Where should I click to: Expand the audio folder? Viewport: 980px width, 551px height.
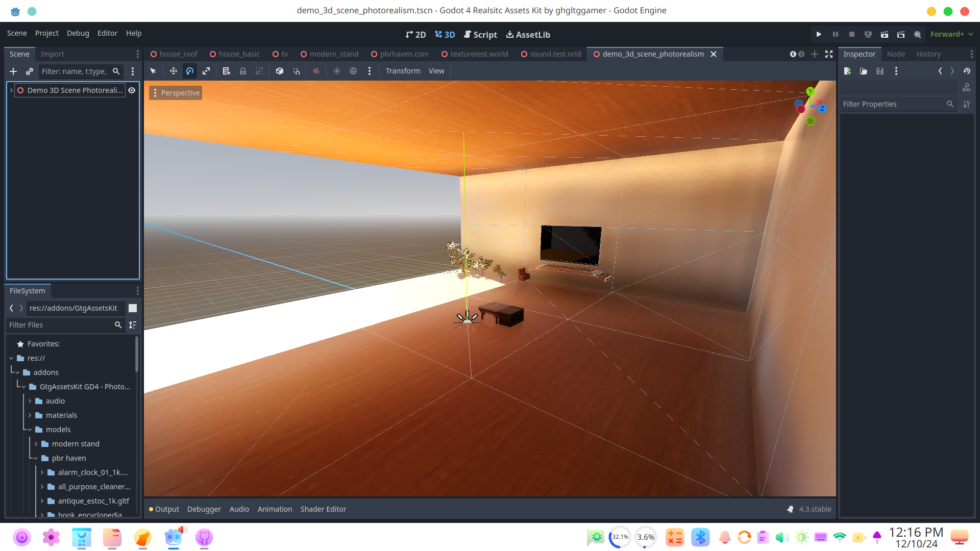tap(30, 401)
